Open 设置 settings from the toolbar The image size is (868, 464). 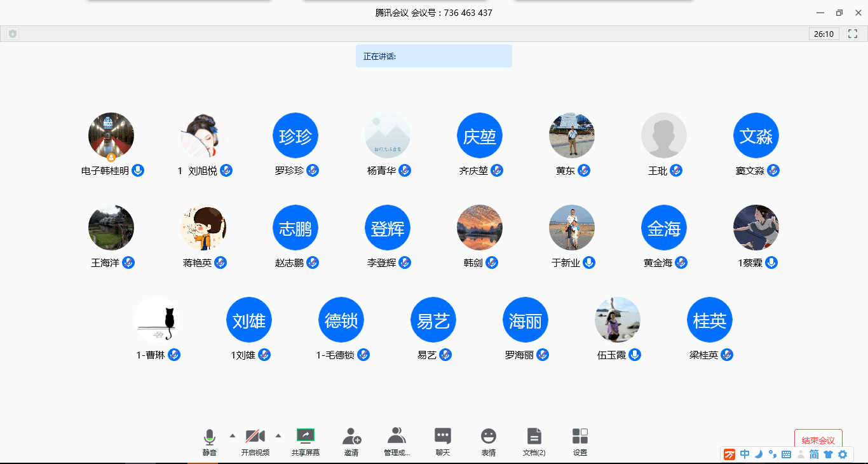pyautogui.click(x=580, y=437)
